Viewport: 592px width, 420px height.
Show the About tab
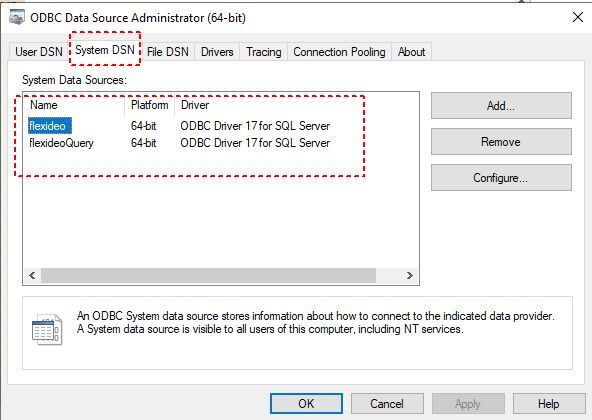pos(412,52)
